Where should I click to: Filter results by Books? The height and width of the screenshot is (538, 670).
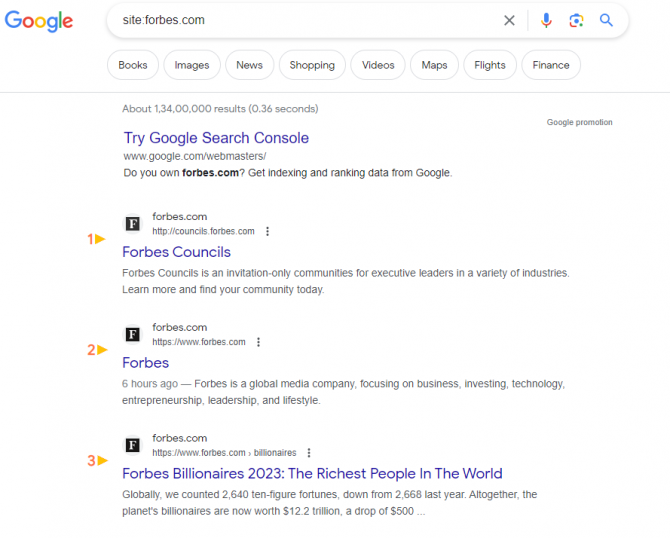click(x=133, y=65)
